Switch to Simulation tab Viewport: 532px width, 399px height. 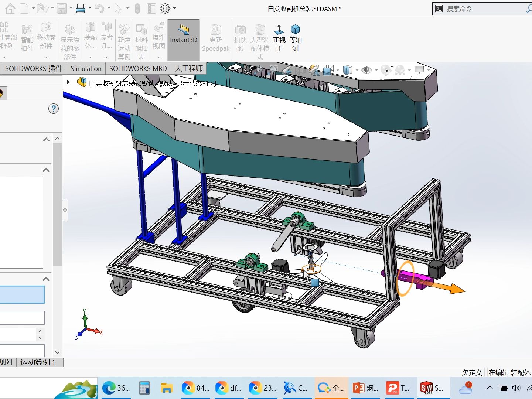[86, 69]
